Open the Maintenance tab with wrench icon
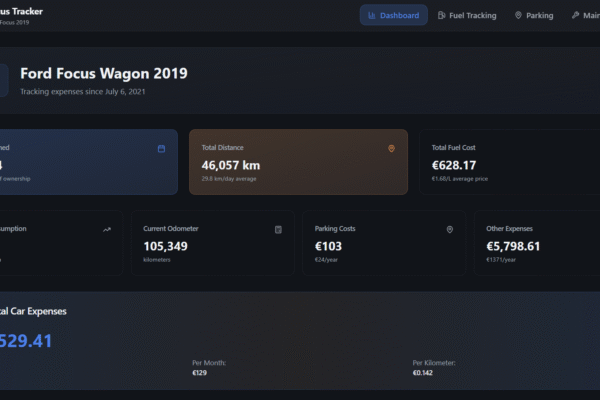 [585, 15]
